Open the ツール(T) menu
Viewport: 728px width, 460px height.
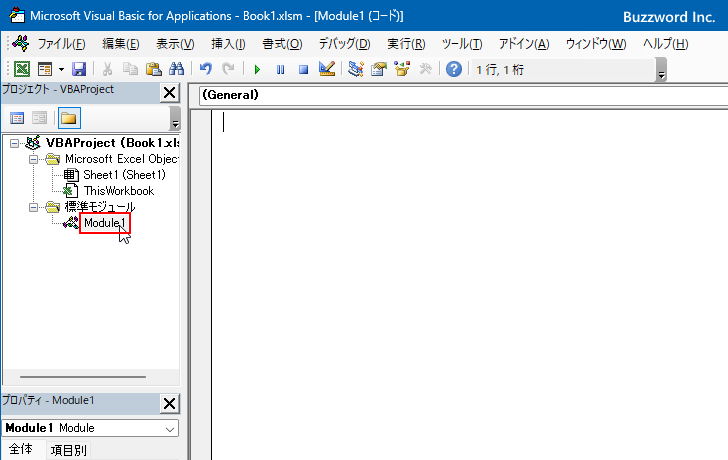462,44
